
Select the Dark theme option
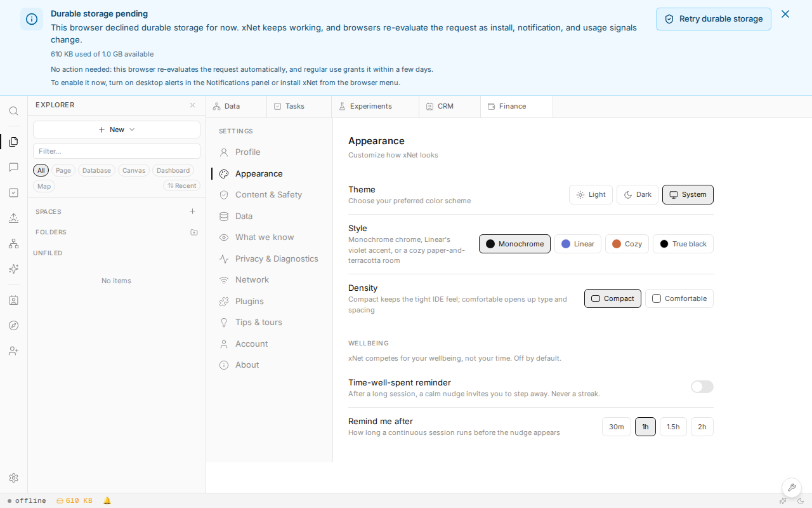click(x=638, y=194)
